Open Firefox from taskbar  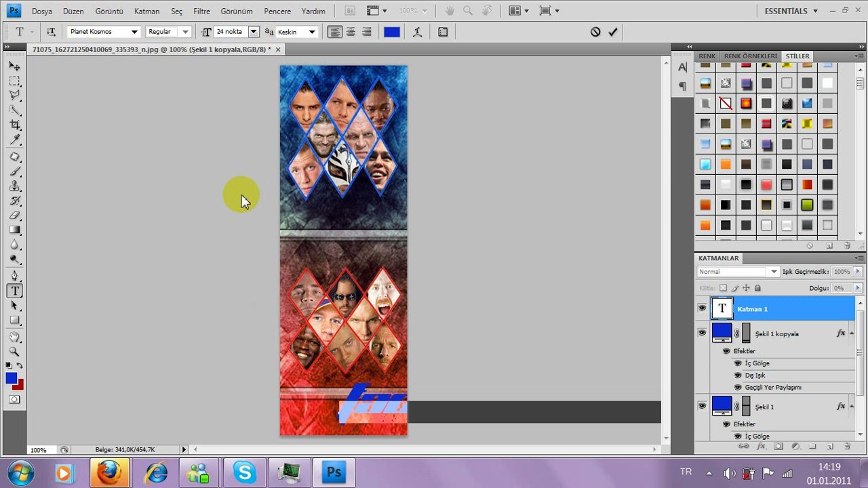pyautogui.click(x=110, y=472)
